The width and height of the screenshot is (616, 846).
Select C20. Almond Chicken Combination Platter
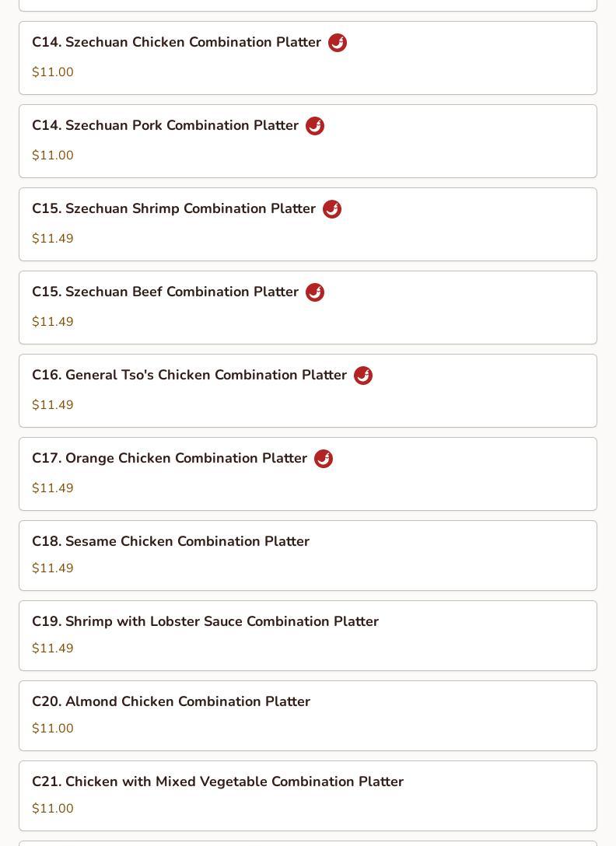pos(171,701)
